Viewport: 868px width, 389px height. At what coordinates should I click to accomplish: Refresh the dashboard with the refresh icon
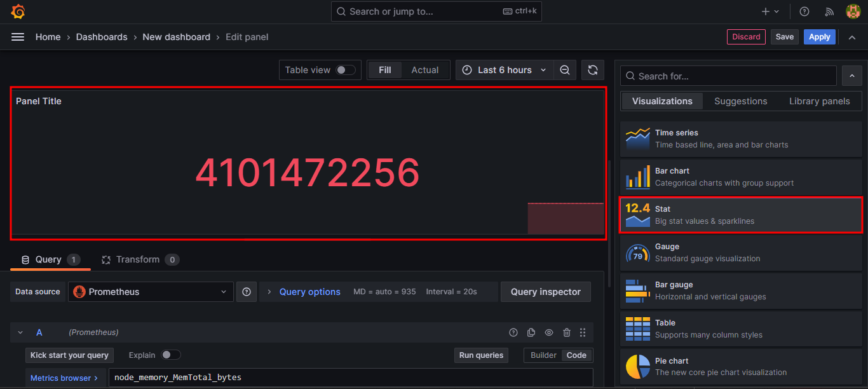592,70
